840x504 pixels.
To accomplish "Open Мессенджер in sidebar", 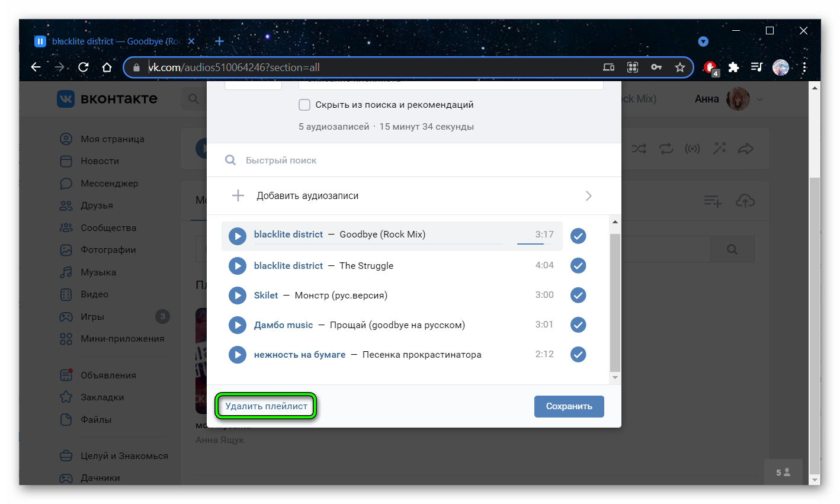I will point(99,184).
